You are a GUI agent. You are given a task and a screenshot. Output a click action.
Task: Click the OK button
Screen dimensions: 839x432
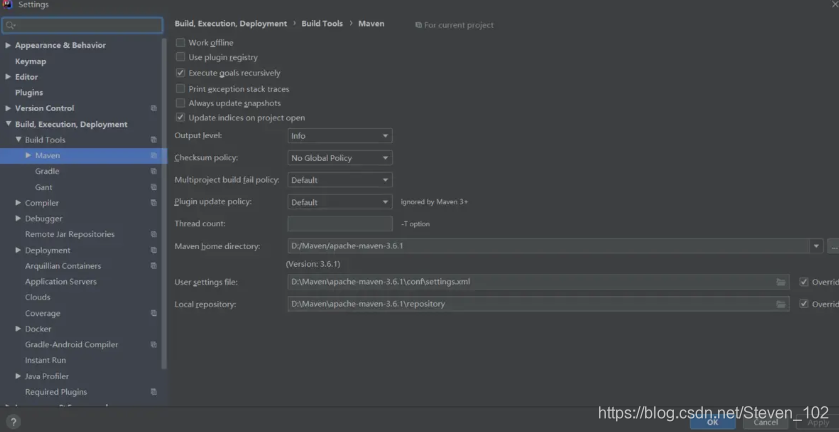click(712, 422)
